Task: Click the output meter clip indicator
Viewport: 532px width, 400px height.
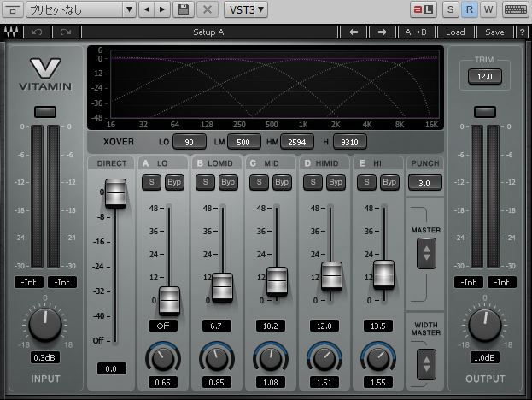Action: [485, 112]
